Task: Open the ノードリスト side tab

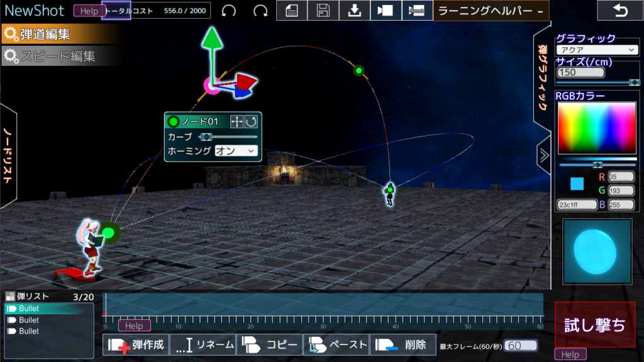Action: coord(8,155)
